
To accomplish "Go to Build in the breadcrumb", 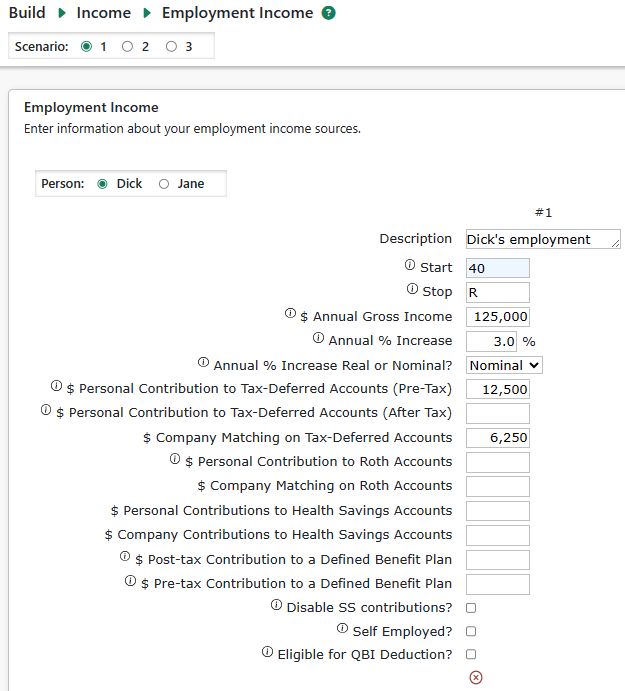I will (x=27, y=13).
